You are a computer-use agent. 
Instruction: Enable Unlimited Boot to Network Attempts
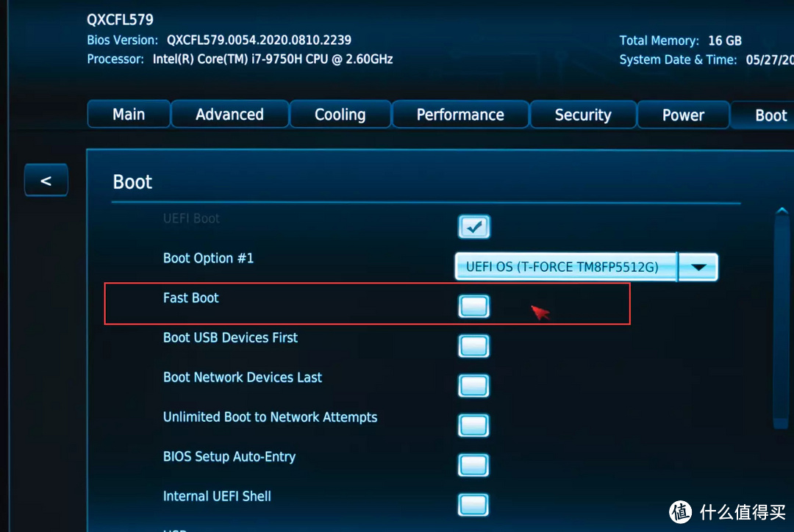[x=473, y=425]
